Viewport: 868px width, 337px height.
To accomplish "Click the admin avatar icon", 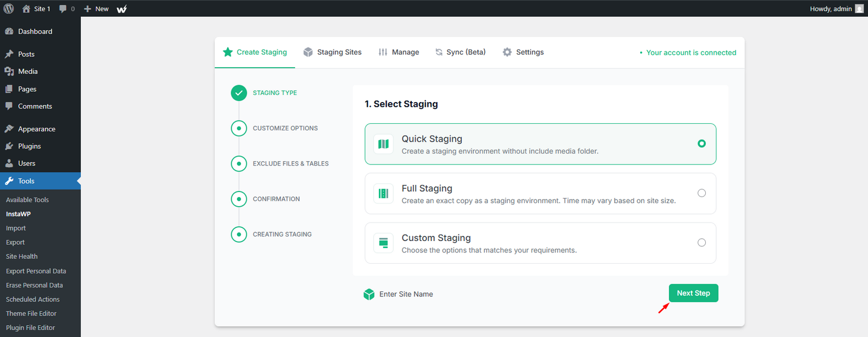I will click(859, 9).
